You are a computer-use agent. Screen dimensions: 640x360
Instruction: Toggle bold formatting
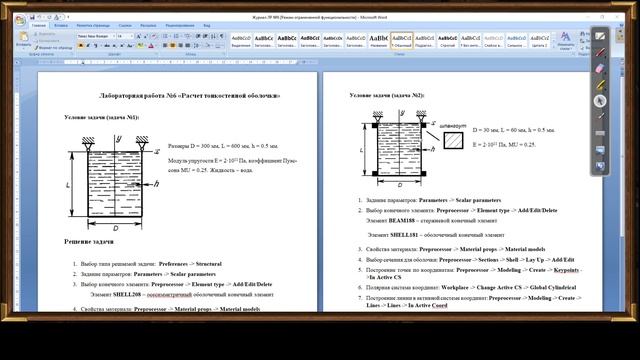point(81,45)
